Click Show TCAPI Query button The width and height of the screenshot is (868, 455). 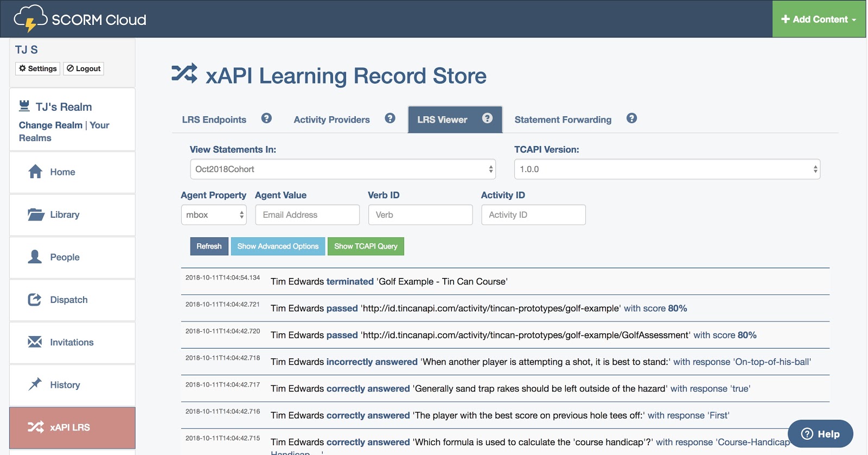tap(366, 247)
